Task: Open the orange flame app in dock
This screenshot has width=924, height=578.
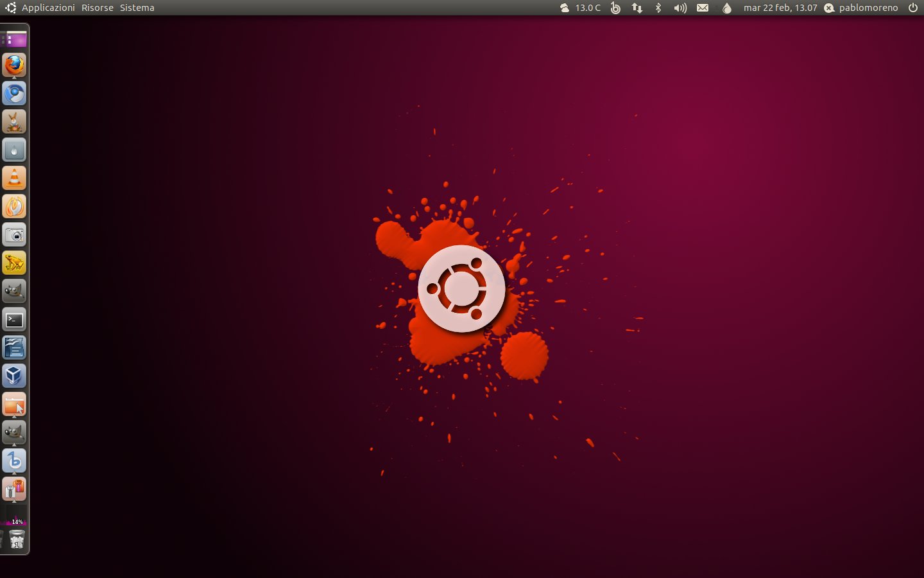Action: (14, 207)
